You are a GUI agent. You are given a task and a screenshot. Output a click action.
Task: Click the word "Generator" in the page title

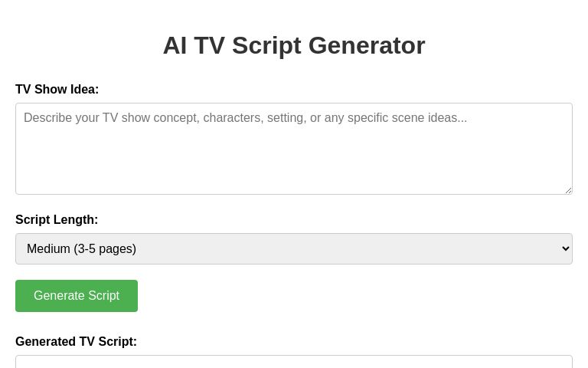(x=367, y=45)
